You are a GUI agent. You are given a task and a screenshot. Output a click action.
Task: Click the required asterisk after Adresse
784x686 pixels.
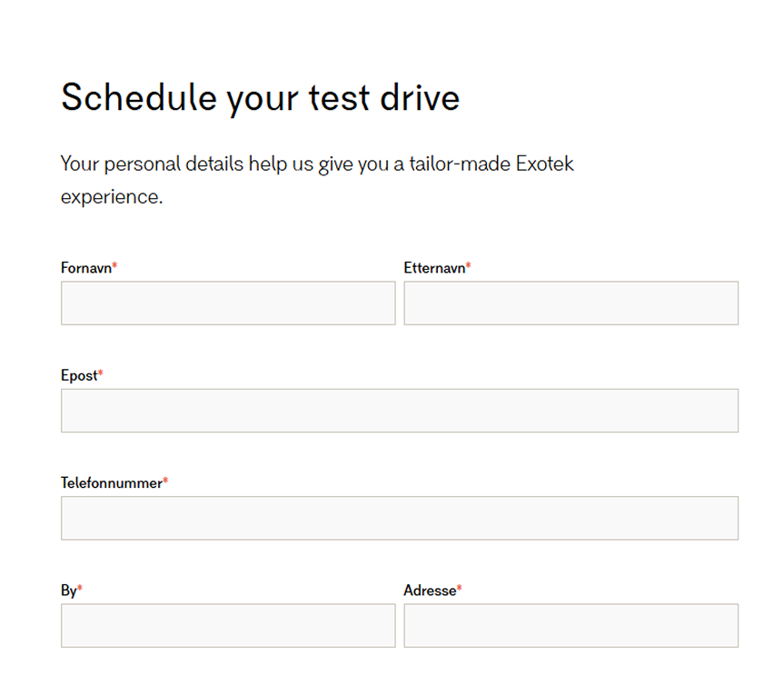tap(460, 590)
